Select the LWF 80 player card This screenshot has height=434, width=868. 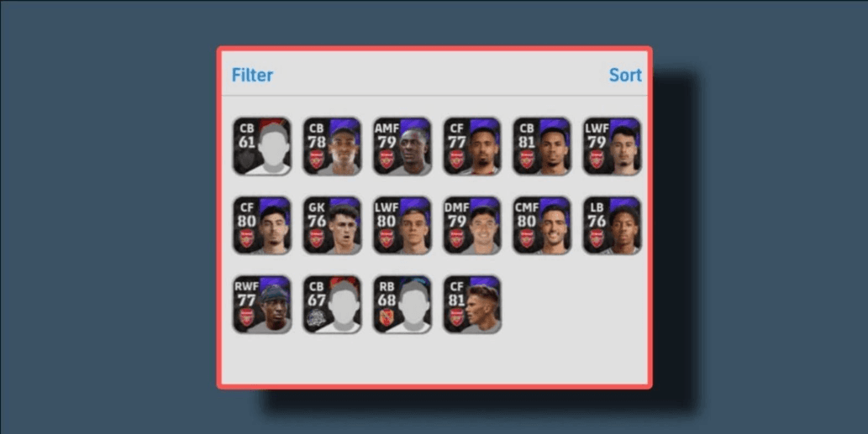[402, 226]
